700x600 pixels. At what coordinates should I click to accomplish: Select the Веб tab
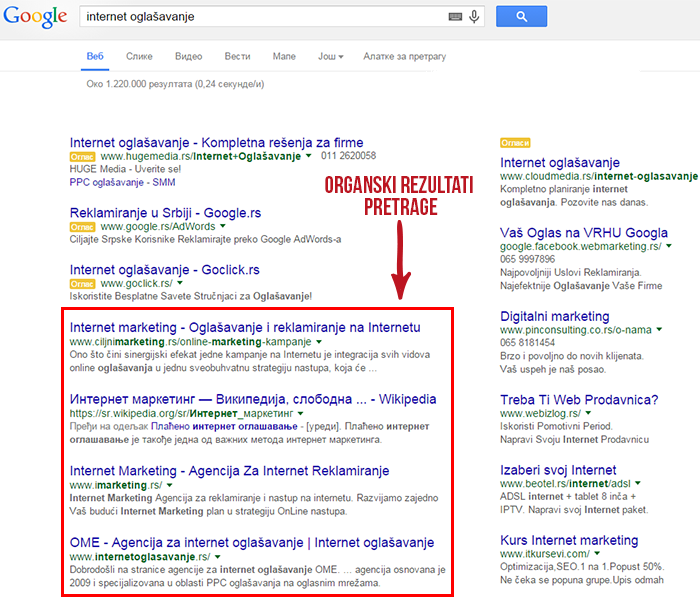[95, 57]
